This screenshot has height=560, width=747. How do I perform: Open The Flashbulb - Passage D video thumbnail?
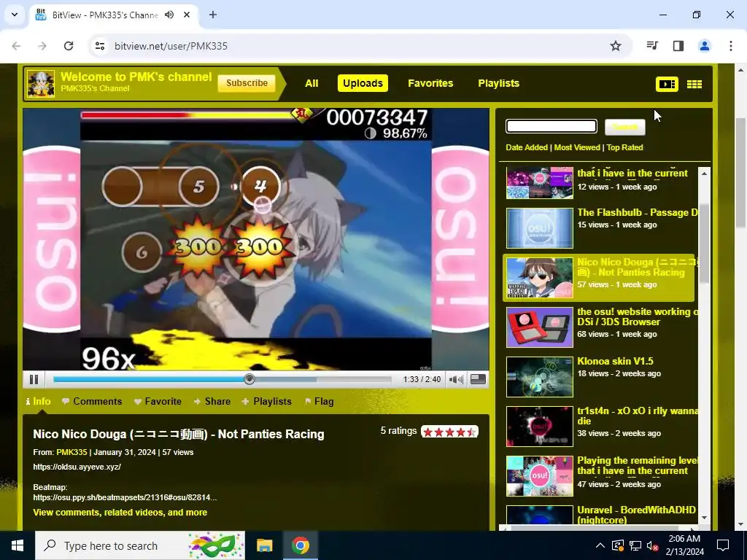pos(539,228)
